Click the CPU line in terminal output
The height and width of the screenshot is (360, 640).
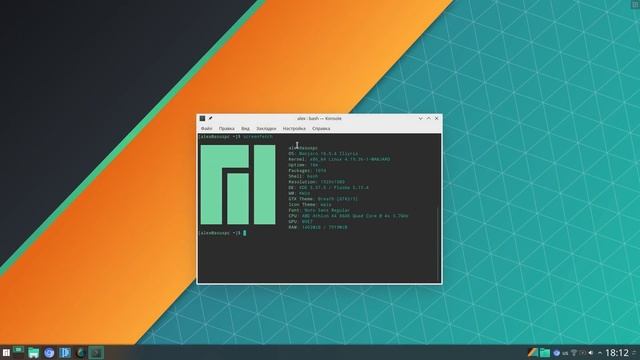click(x=348, y=216)
